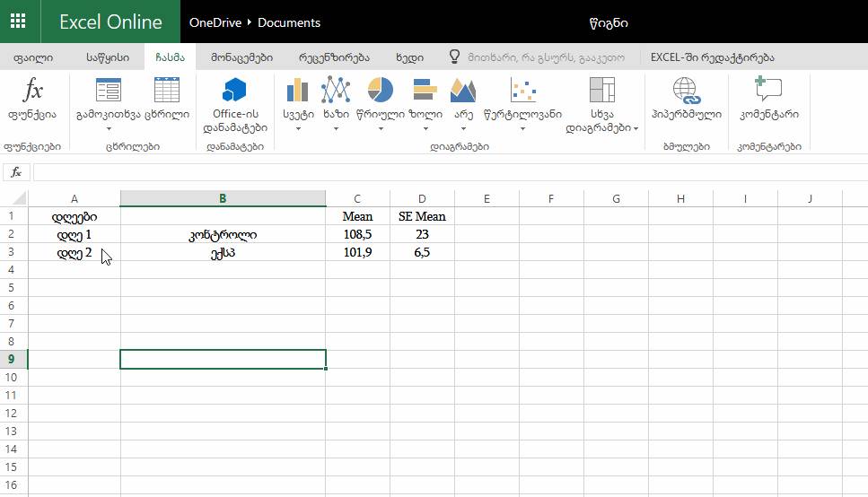
Task: Select cell with value 23
Action: coord(422,234)
